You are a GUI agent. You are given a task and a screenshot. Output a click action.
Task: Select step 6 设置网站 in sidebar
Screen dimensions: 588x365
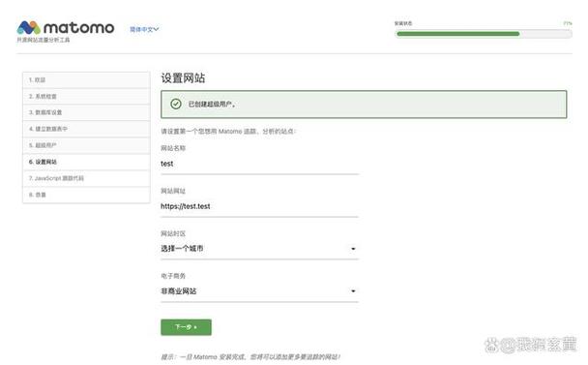[x=86, y=162]
